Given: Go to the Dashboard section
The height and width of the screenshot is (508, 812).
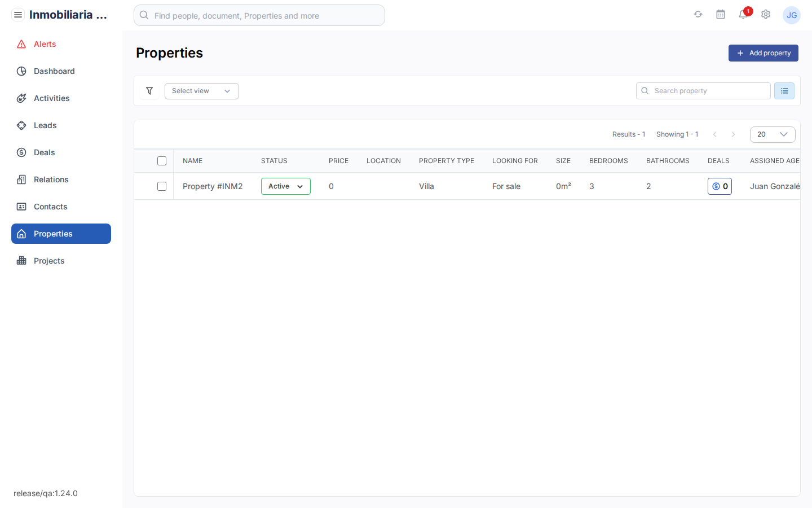Looking at the screenshot, I should point(54,71).
